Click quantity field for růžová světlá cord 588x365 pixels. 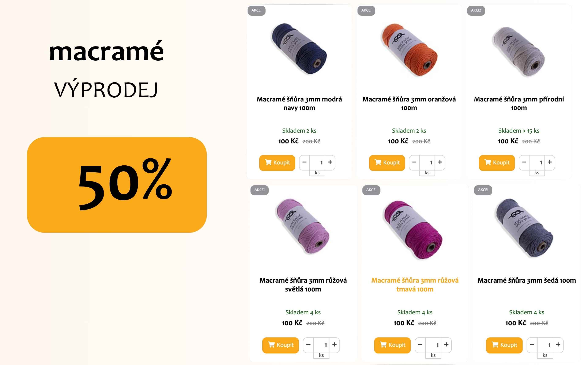tap(321, 345)
